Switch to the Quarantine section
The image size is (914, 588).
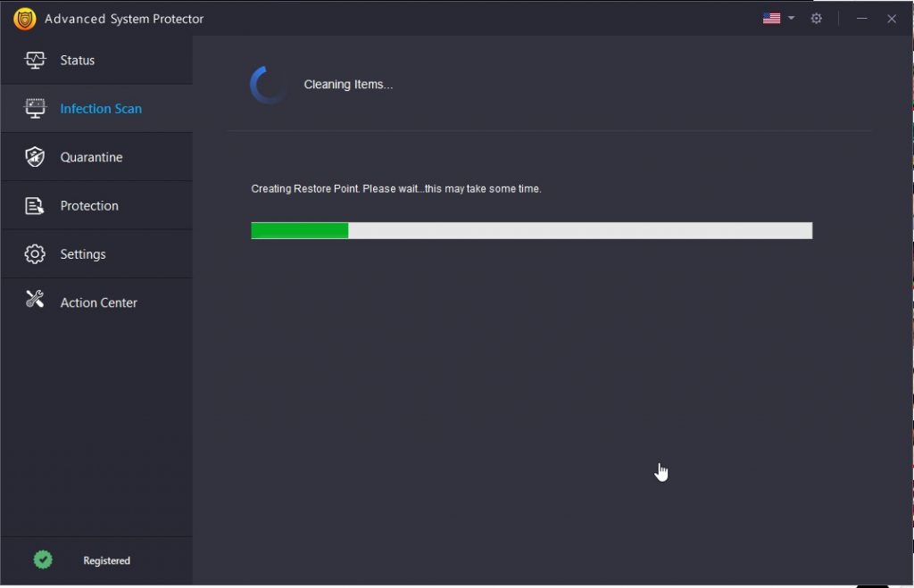pyautogui.click(x=92, y=156)
